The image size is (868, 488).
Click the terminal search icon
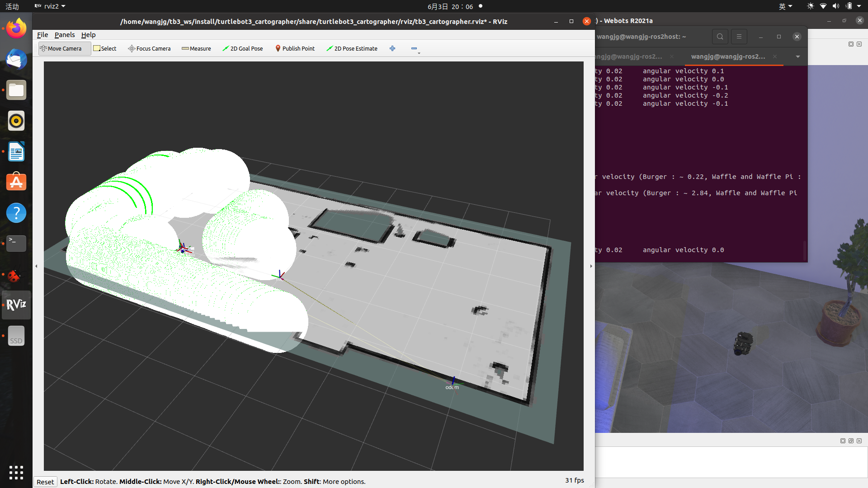pyautogui.click(x=720, y=37)
